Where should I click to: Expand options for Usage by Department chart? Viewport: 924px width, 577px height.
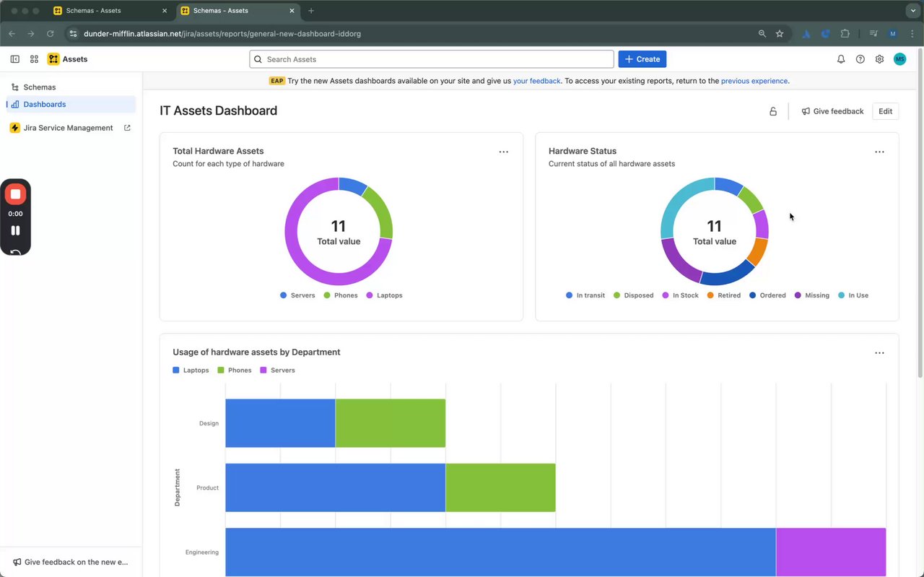click(x=879, y=353)
